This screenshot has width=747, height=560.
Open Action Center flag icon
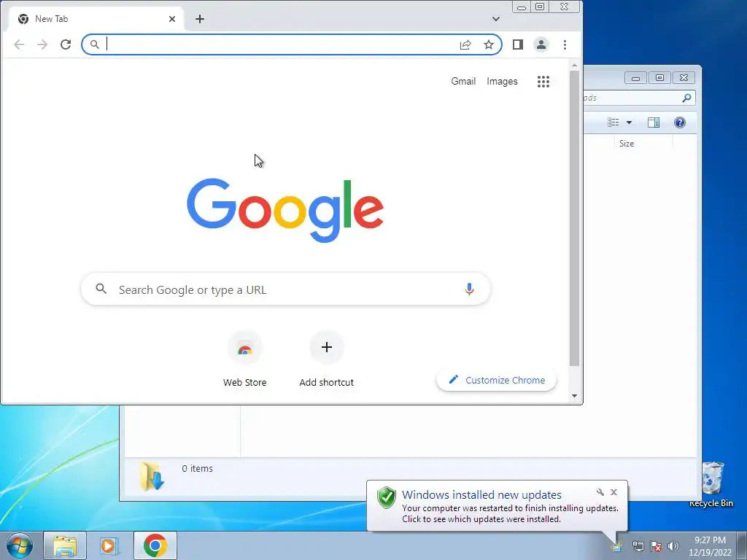656,546
